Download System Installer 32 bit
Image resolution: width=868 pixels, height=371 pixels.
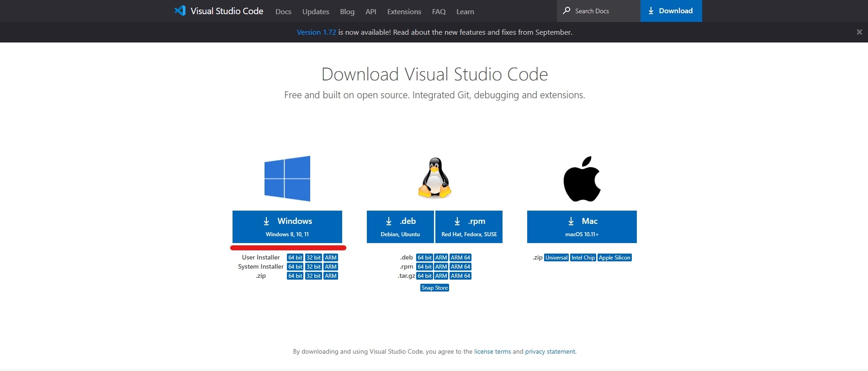pyautogui.click(x=313, y=267)
